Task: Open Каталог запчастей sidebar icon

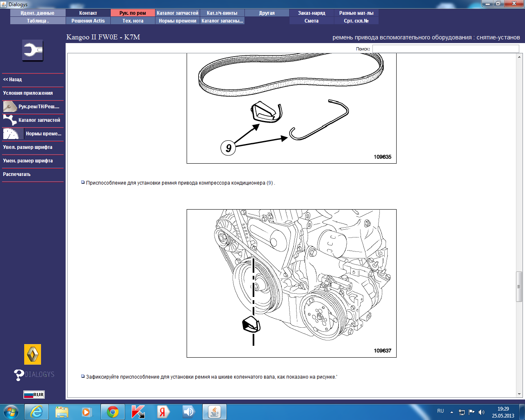Action: click(10, 120)
